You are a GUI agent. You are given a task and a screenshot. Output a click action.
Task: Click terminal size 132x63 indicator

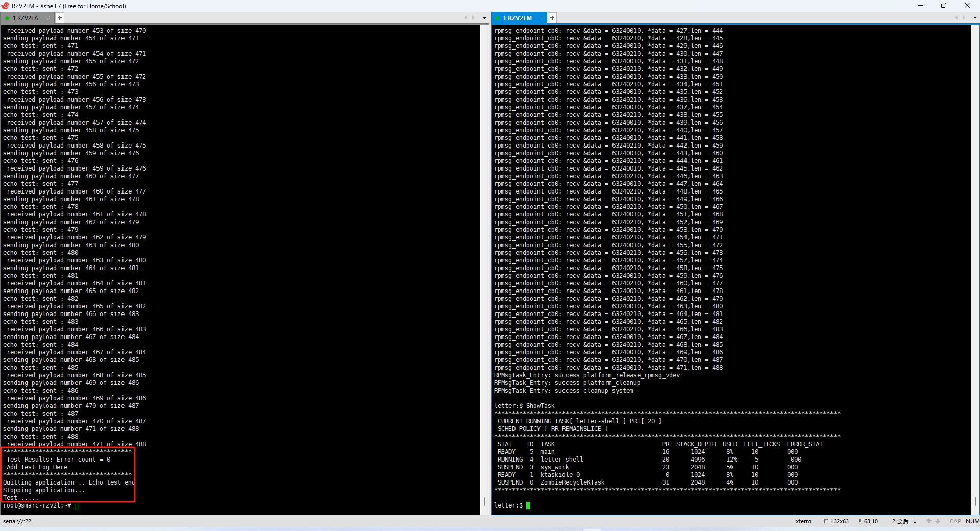pos(837,521)
